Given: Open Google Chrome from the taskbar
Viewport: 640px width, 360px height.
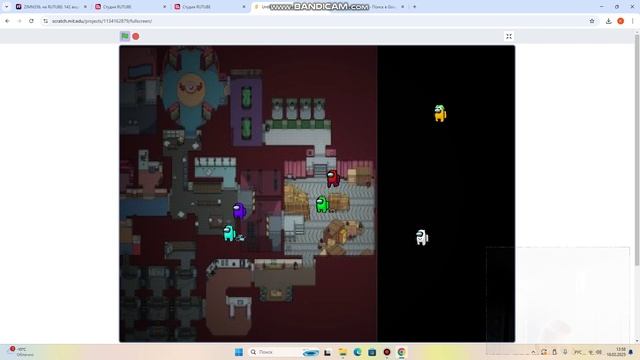Looking at the screenshot, I should pos(401,352).
